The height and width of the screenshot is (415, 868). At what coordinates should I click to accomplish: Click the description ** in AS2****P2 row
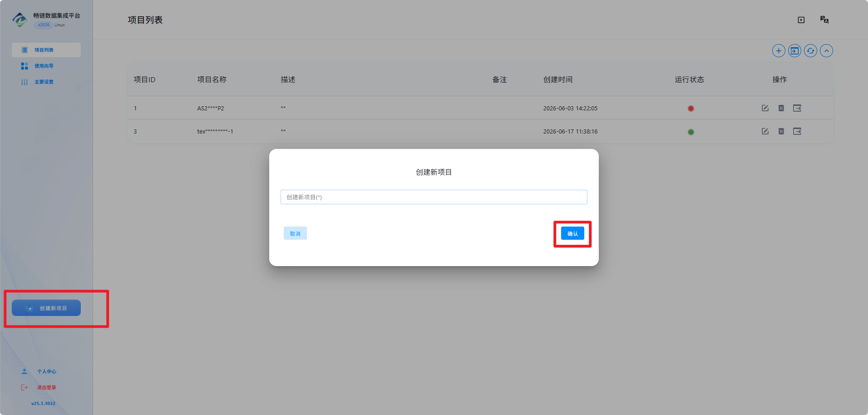tap(283, 108)
